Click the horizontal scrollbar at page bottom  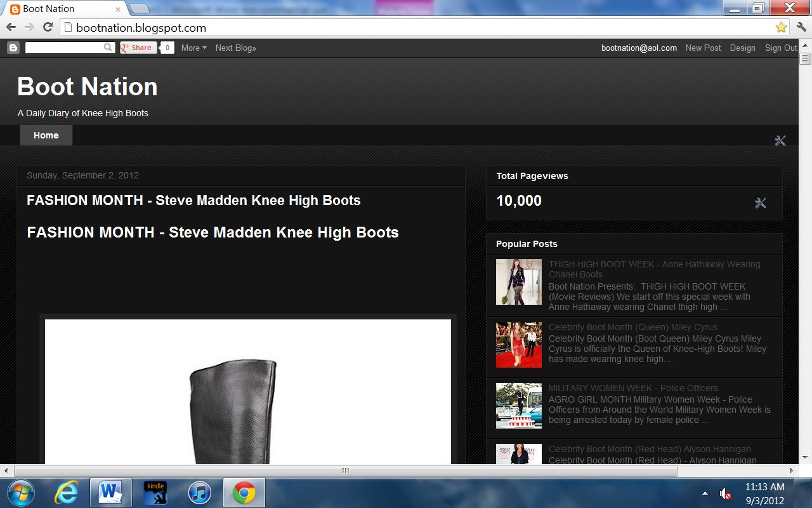tap(345, 471)
